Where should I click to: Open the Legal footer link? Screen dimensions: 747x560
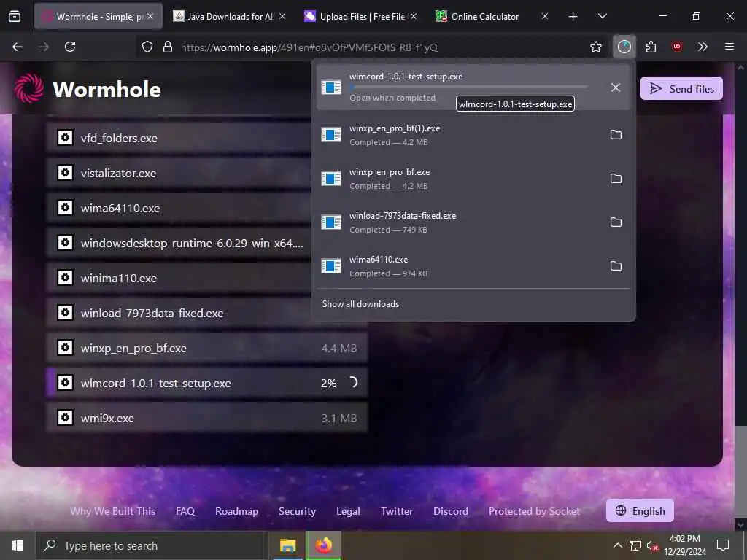(348, 511)
